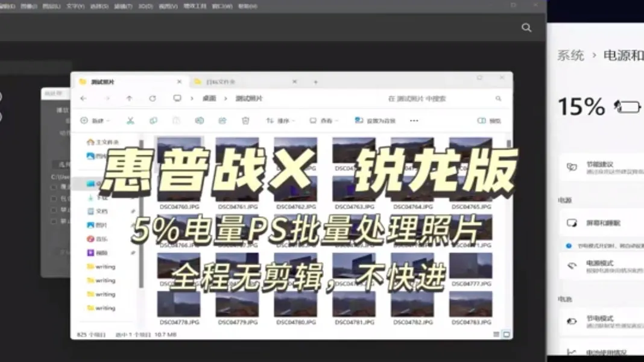Open the 查看 (View) dropdown

tap(323, 120)
